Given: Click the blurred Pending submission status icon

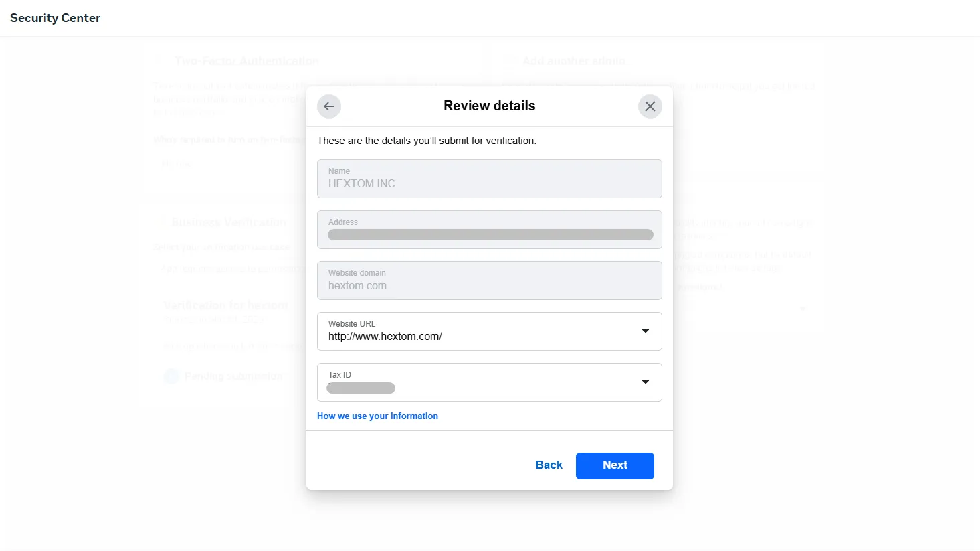Looking at the screenshot, I should pos(172,376).
